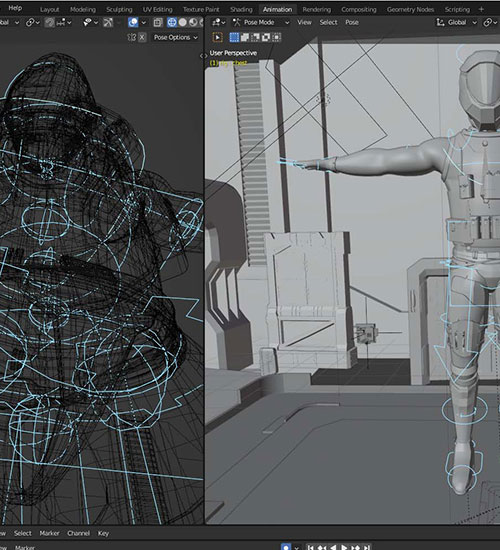Toggle region sidebar arrow between viewports
This screenshot has height=550, width=500.
[203, 56]
